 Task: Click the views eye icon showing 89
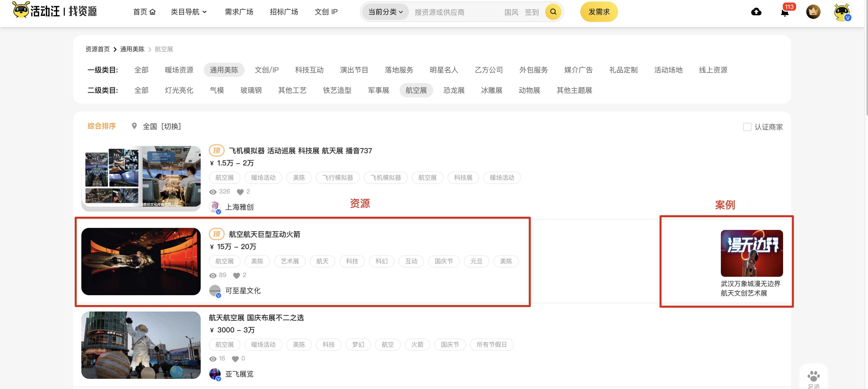point(213,276)
